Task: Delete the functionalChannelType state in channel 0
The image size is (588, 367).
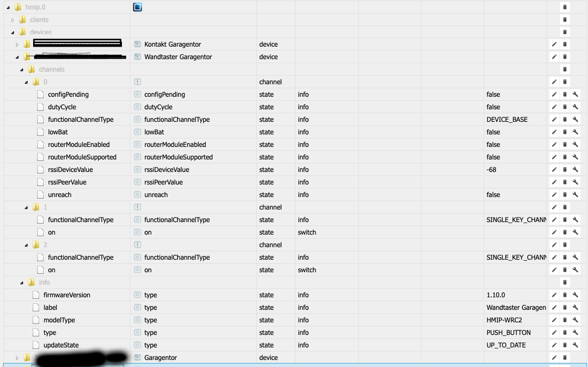Action: 565,120
